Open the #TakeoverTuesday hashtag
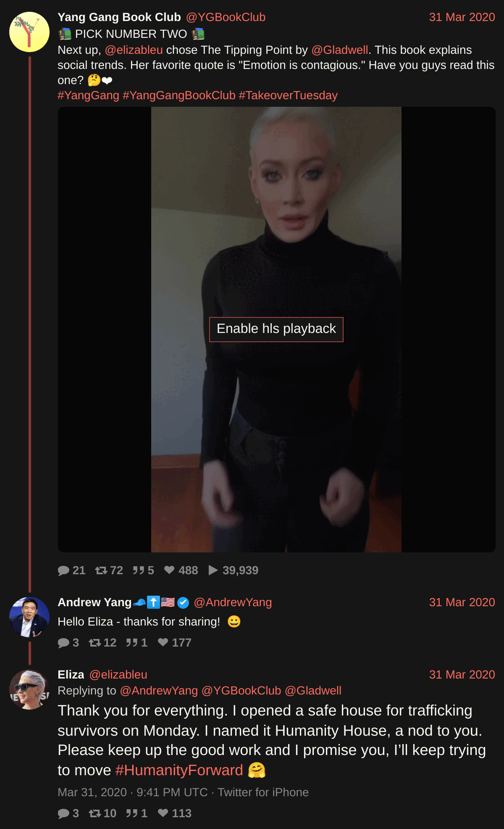Viewport: 504px width, 829px height. pyautogui.click(x=288, y=95)
